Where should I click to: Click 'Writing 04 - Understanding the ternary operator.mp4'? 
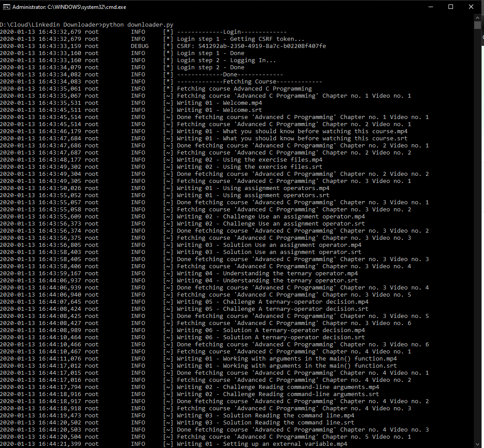(268, 274)
